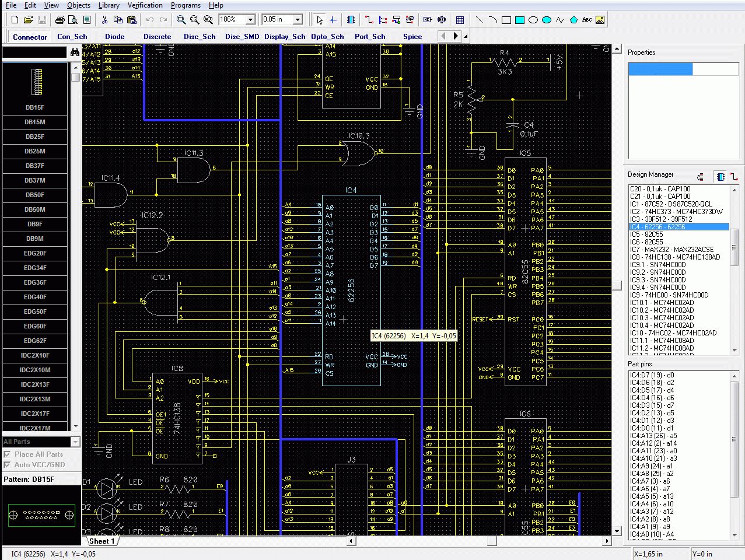Toggle the Auto VCC/GND checkbox

click(x=8, y=465)
